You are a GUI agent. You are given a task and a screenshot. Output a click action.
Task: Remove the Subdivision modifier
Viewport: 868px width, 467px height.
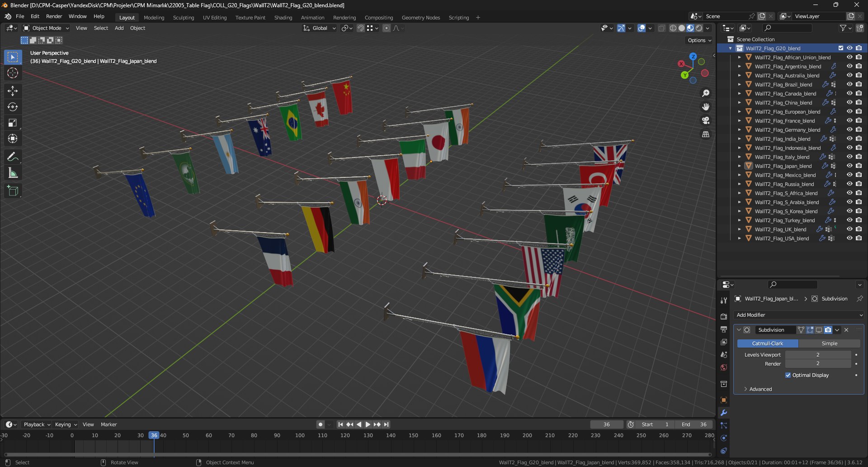846,330
